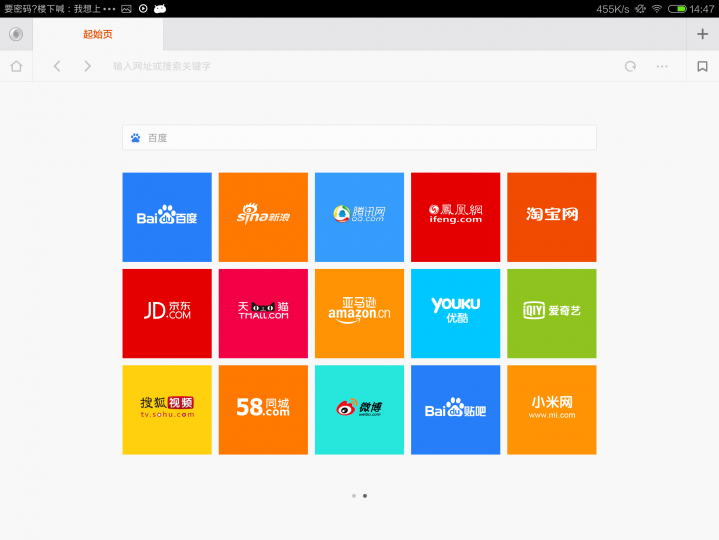Reload the page with the refresh icon
The image size is (719, 540).
point(631,66)
